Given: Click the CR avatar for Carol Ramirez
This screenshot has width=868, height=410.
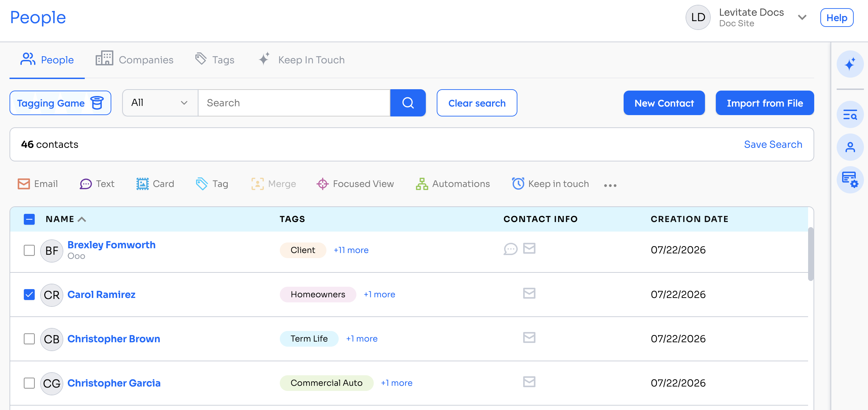Looking at the screenshot, I should pos(52,295).
